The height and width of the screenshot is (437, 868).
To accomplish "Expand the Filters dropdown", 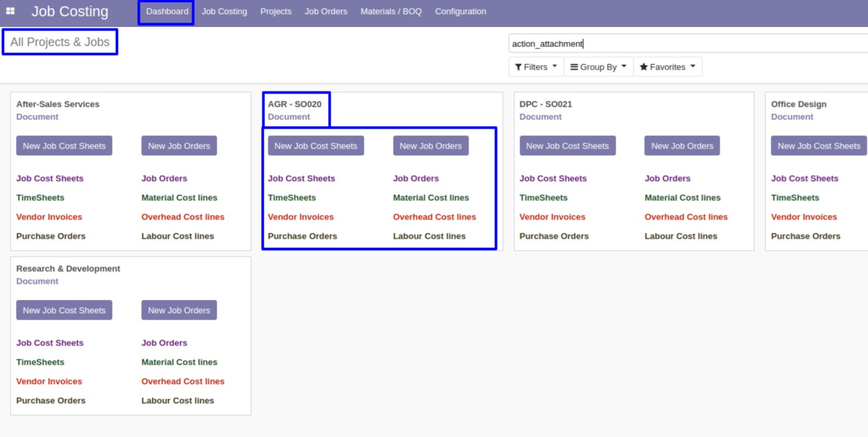I will pos(536,67).
